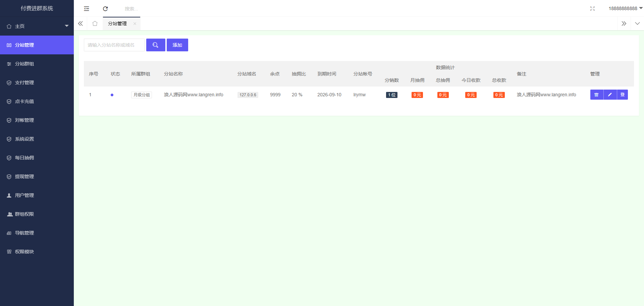Click the magnifier search button
Viewport: 644px width, 306px height.
[156, 45]
